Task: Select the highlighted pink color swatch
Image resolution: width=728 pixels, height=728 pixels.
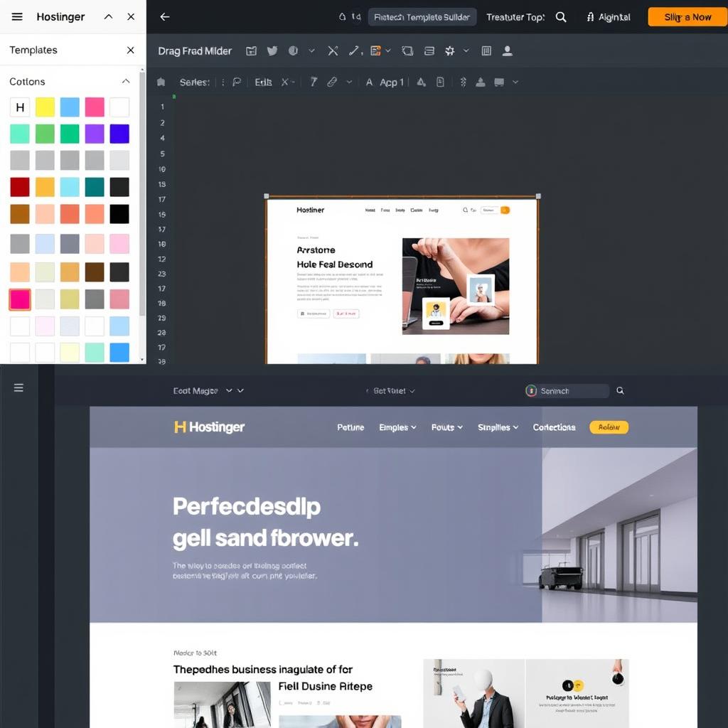Action: click(19, 299)
